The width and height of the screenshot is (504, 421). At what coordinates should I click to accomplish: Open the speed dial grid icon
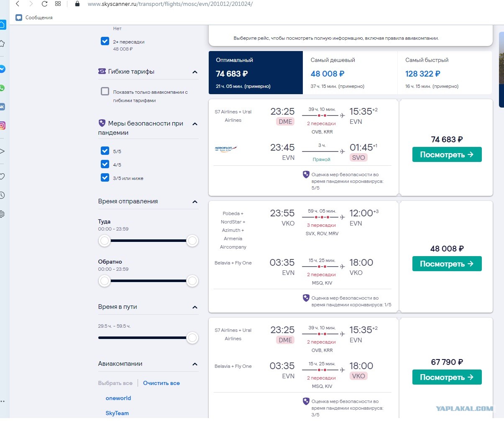click(58, 4)
